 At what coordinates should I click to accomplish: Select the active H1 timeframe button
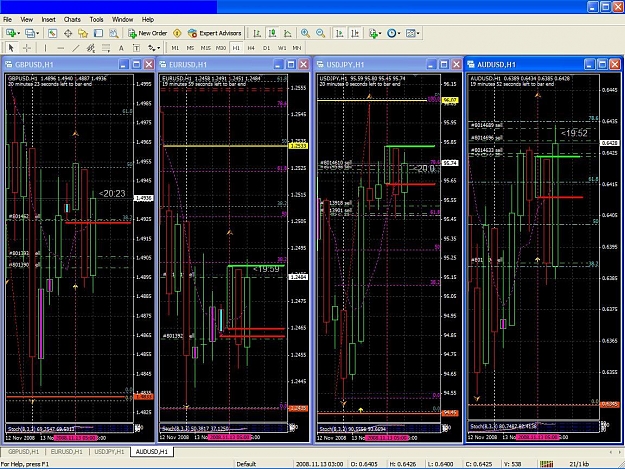tap(236, 48)
